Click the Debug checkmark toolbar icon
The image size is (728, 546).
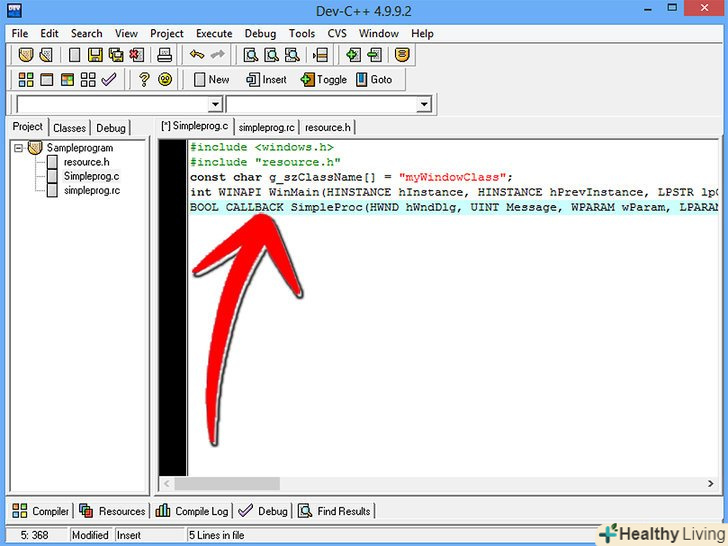pyautogui.click(x=109, y=79)
